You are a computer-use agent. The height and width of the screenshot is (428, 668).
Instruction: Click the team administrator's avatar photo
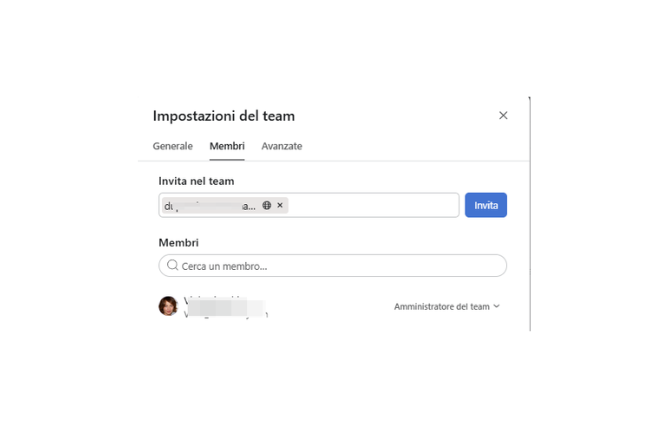[168, 306]
